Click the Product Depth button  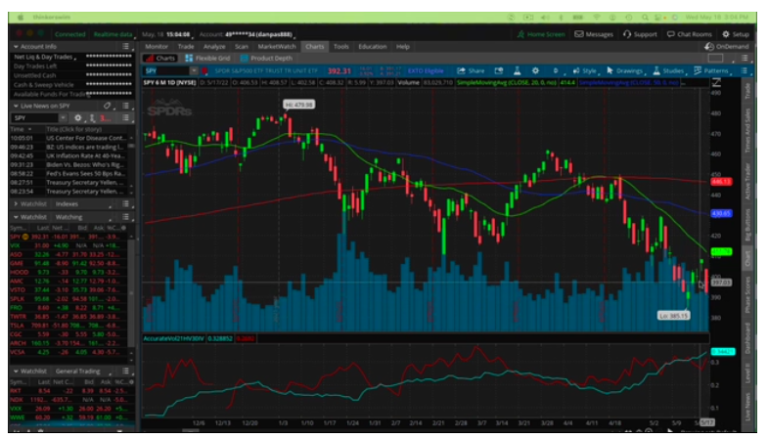coord(273,59)
